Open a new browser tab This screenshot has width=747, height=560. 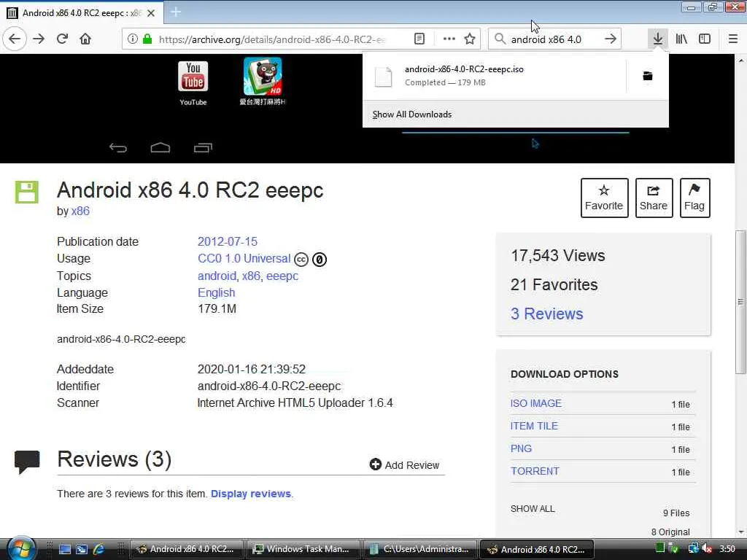point(176,12)
